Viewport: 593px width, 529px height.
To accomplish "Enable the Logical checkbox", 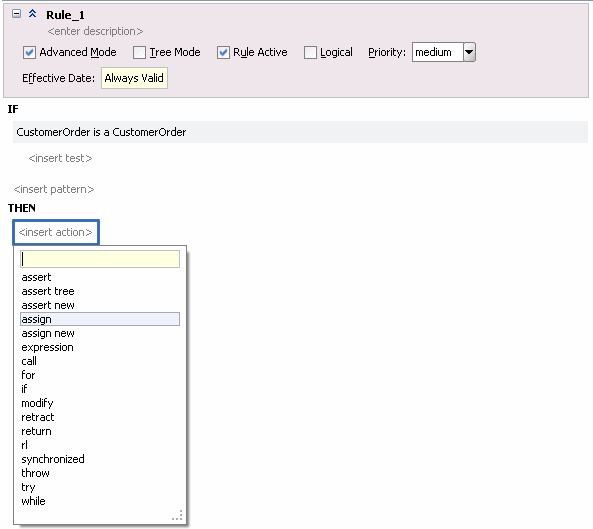I will [x=310, y=52].
